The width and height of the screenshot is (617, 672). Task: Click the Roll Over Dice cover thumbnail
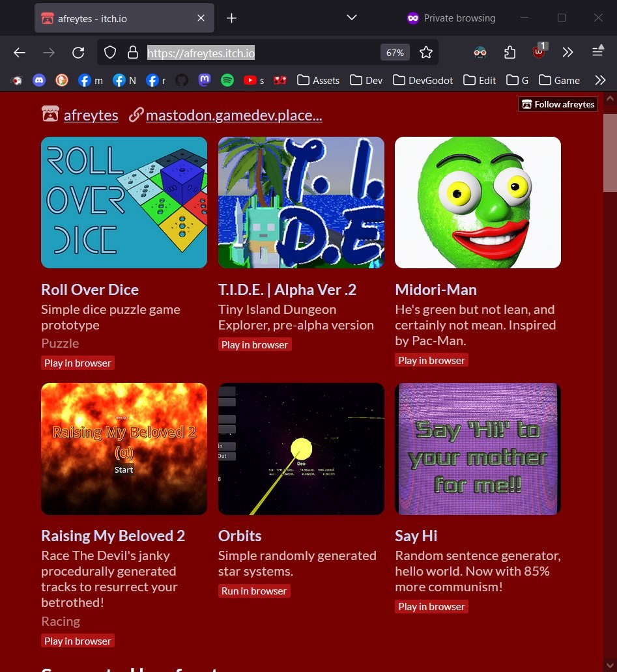pyautogui.click(x=124, y=203)
